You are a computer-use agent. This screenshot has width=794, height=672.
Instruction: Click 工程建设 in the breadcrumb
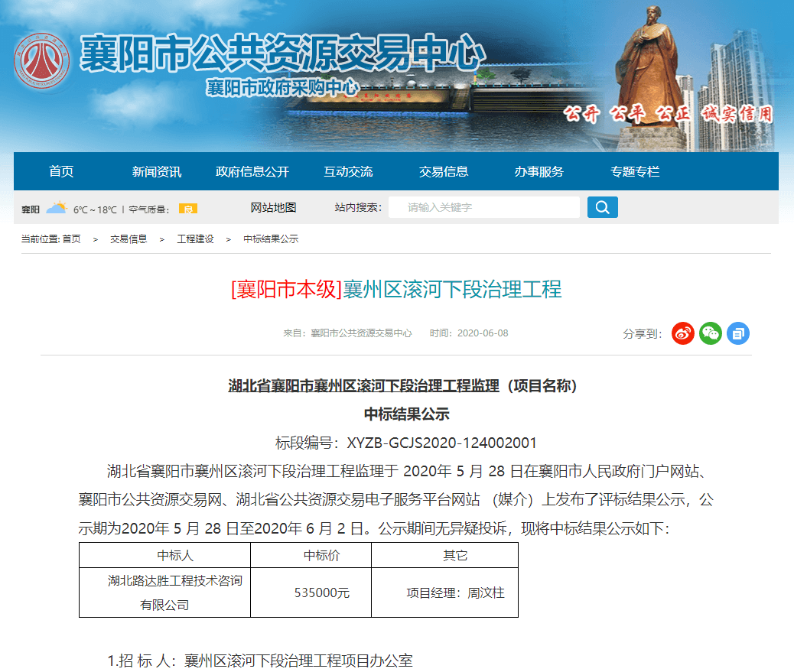tap(195, 239)
